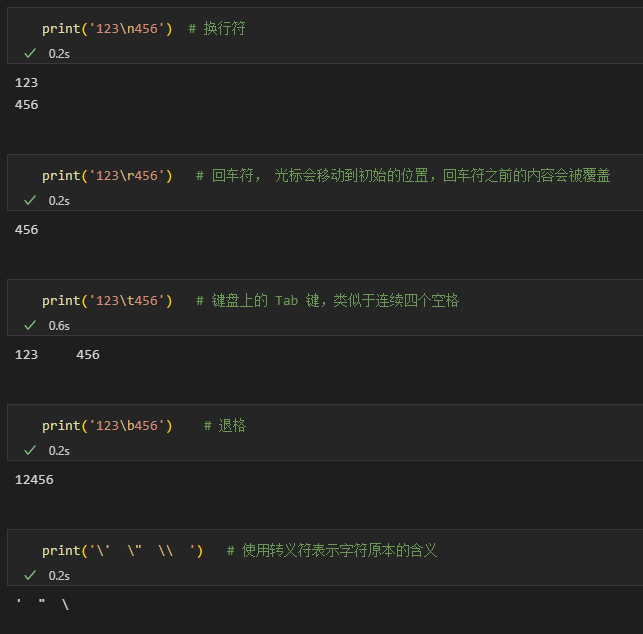Click the output '123    456' with tab
The width and height of the screenshot is (643, 634).
click(57, 355)
